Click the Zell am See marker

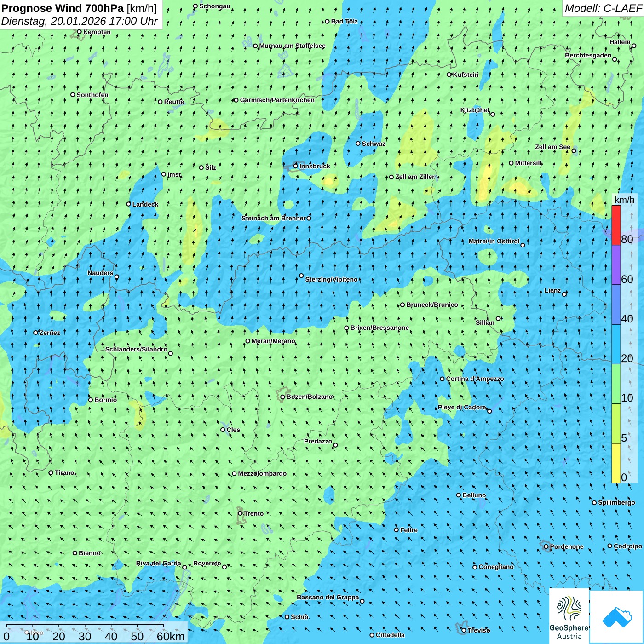pyautogui.click(x=574, y=150)
